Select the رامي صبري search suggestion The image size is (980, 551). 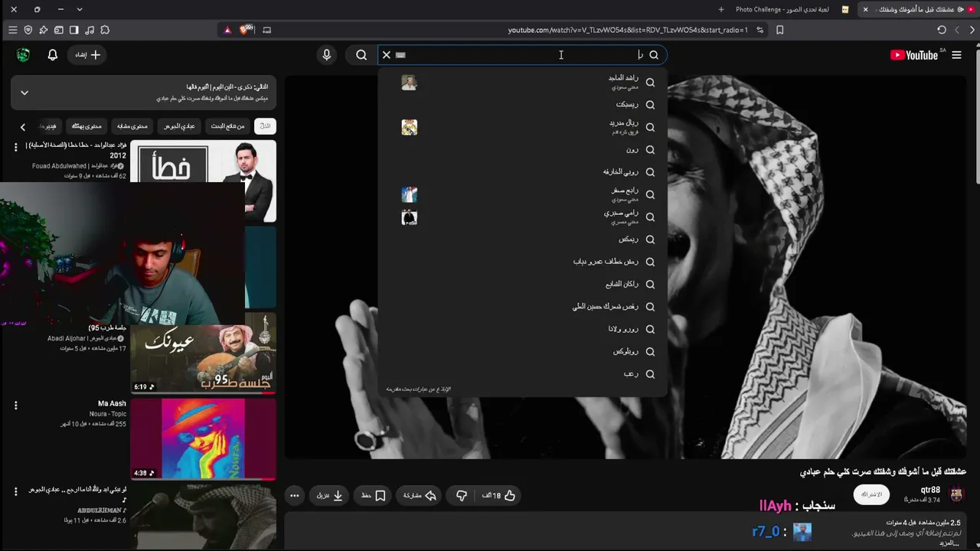coord(523,217)
